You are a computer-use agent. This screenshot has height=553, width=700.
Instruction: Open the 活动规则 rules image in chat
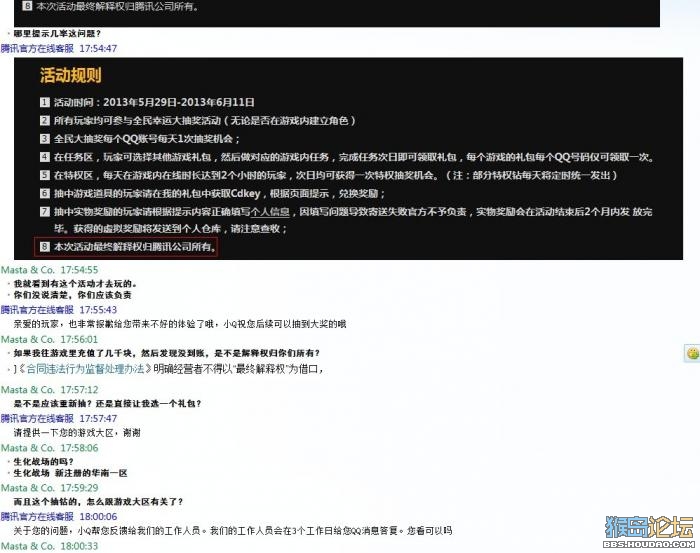[x=348, y=158]
